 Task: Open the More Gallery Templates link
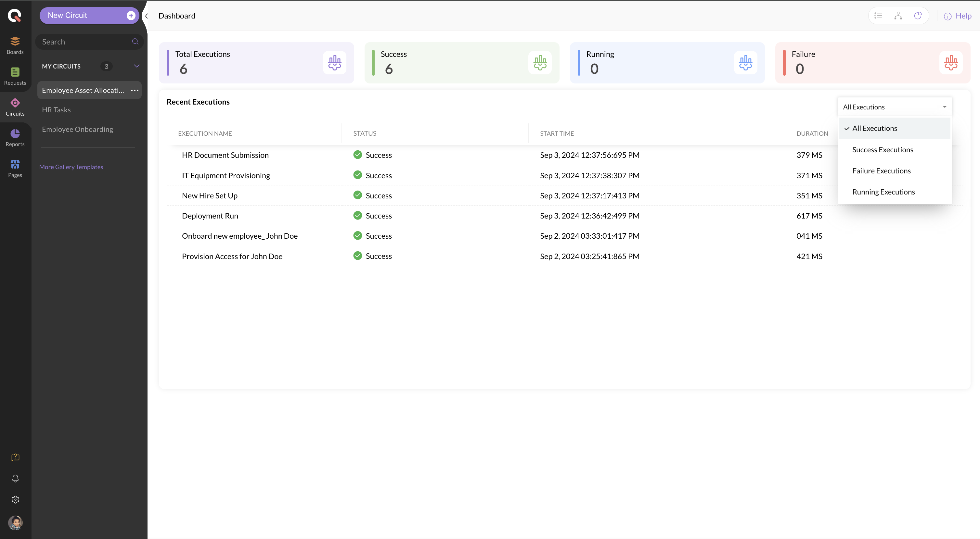71,167
